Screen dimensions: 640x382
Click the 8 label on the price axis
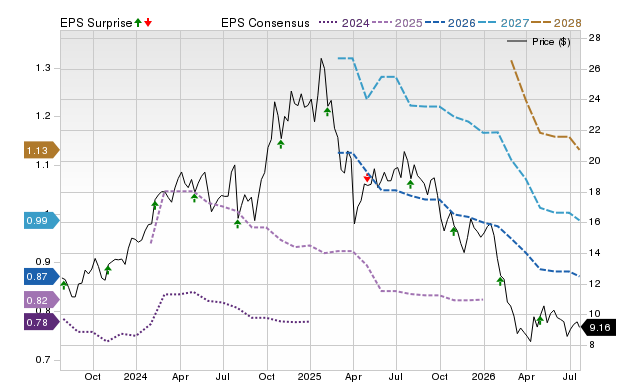click(591, 345)
